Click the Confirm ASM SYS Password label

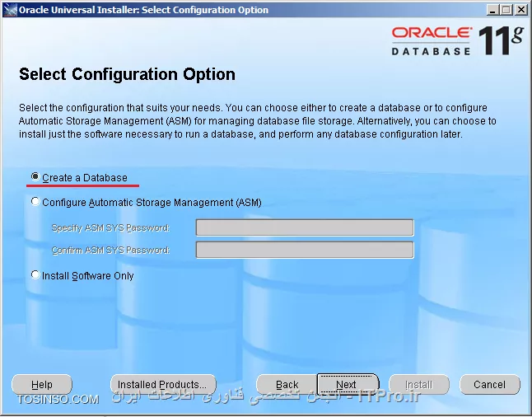[x=110, y=251]
